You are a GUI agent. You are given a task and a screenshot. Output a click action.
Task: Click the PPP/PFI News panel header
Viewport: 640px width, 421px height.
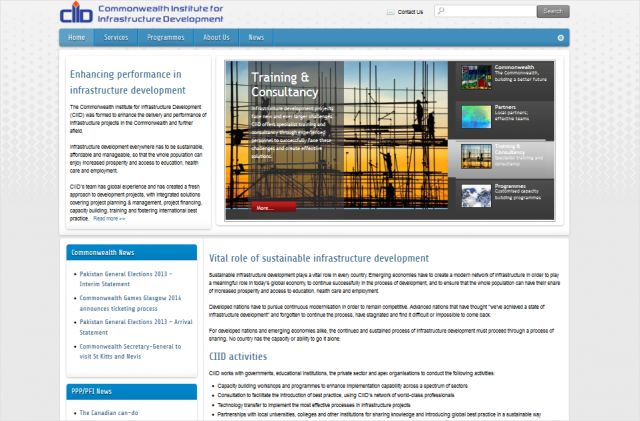(131, 391)
